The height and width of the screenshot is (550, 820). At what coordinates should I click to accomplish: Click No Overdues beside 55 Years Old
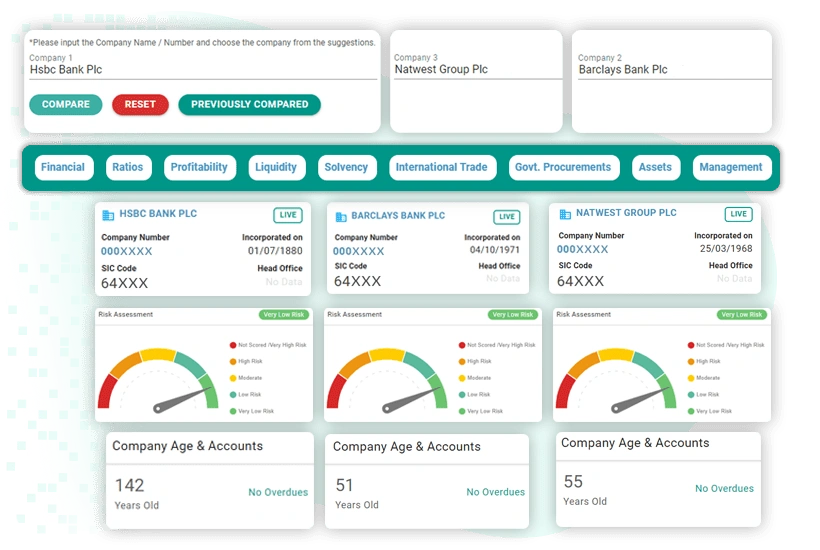coord(724,488)
